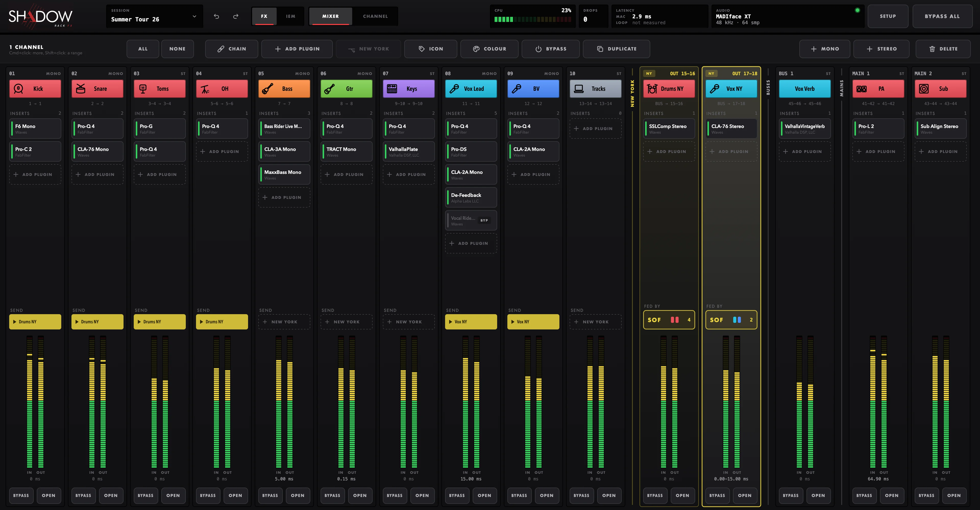Toggle Vox NY send on BV channel
980x510 pixels.
[533, 322]
